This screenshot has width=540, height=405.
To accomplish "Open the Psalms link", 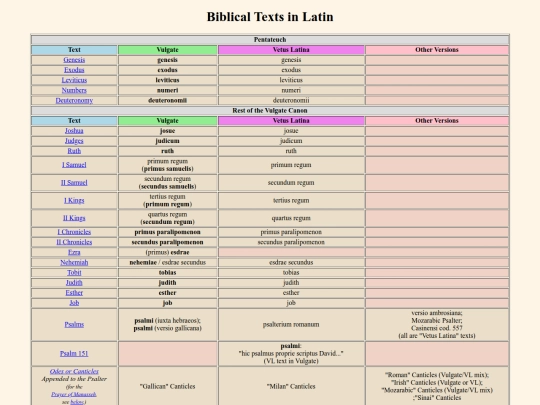I will (74, 324).
